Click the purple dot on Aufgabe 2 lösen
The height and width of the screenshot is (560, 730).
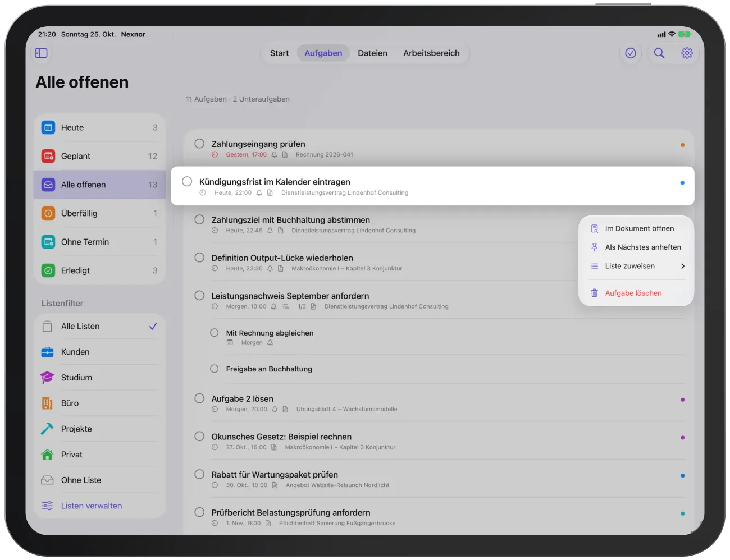coord(682,400)
